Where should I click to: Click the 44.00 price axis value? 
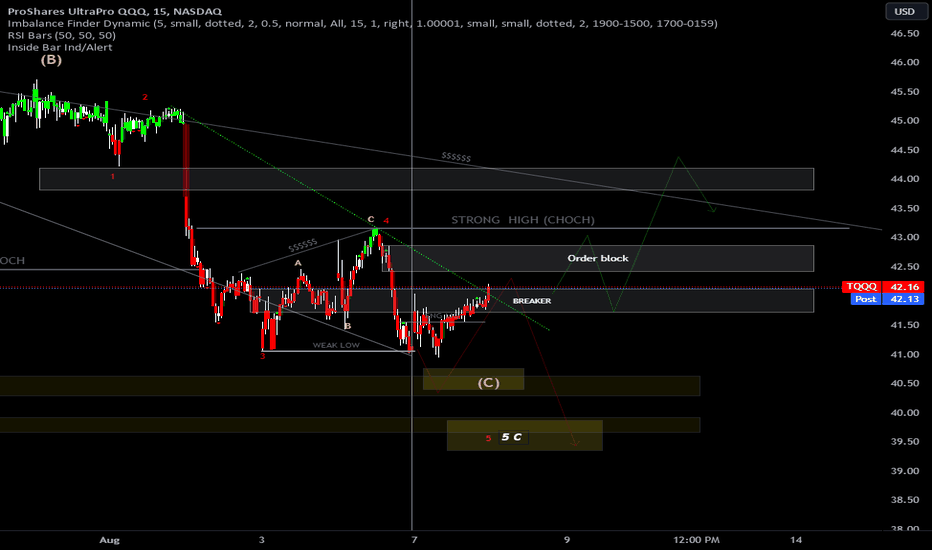tap(905, 179)
